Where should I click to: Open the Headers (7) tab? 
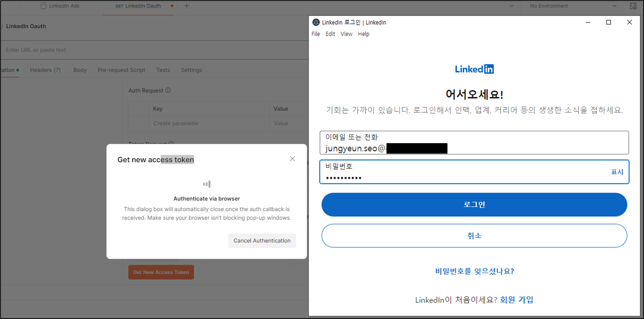(45, 70)
